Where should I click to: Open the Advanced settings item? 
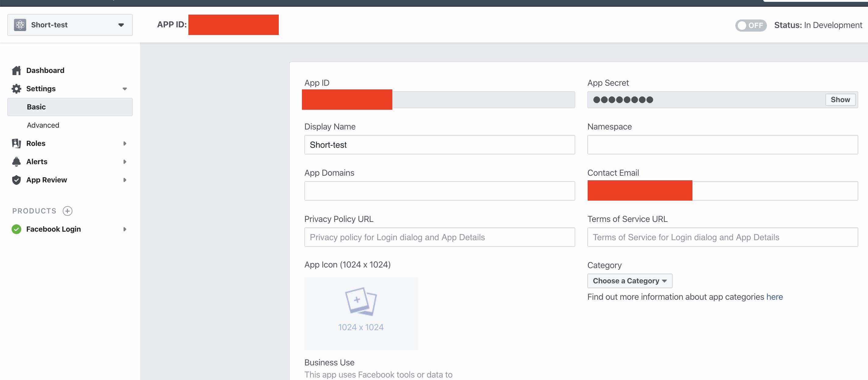coord(43,125)
